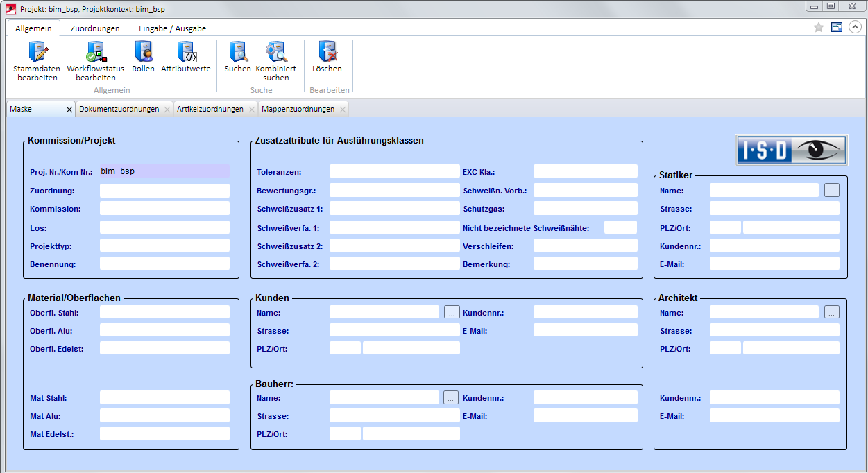The width and height of the screenshot is (868, 473).
Task: Click browse button next to Kunden Name
Action: coord(452,313)
